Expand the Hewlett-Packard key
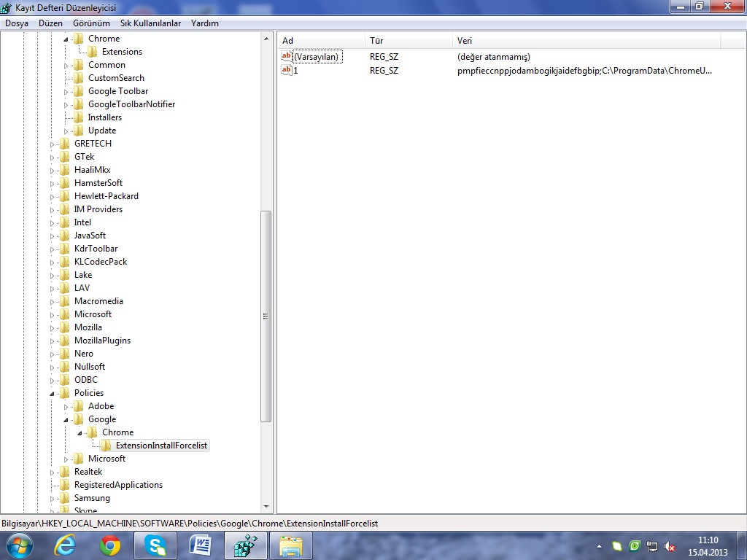This screenshot has height=560, width=747. 53,197
